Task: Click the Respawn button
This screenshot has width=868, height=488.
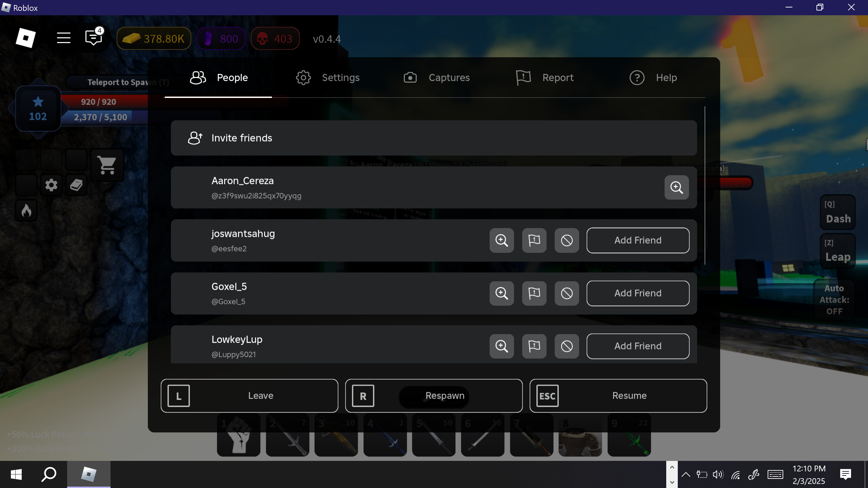Action: [434, 396]
